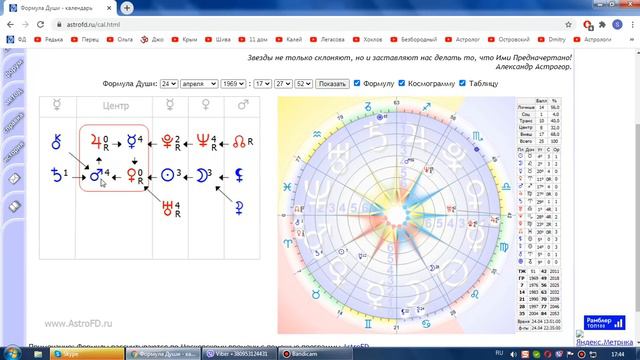Viewport: 640px width, 360px height.
Task: Click the Sun glyph in the formula
Action: [167, 176]
